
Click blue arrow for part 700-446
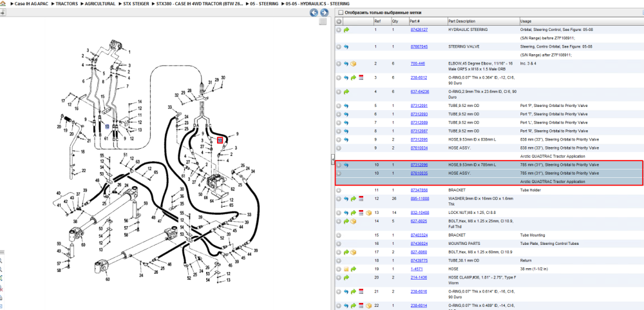(x=346, y=64)
